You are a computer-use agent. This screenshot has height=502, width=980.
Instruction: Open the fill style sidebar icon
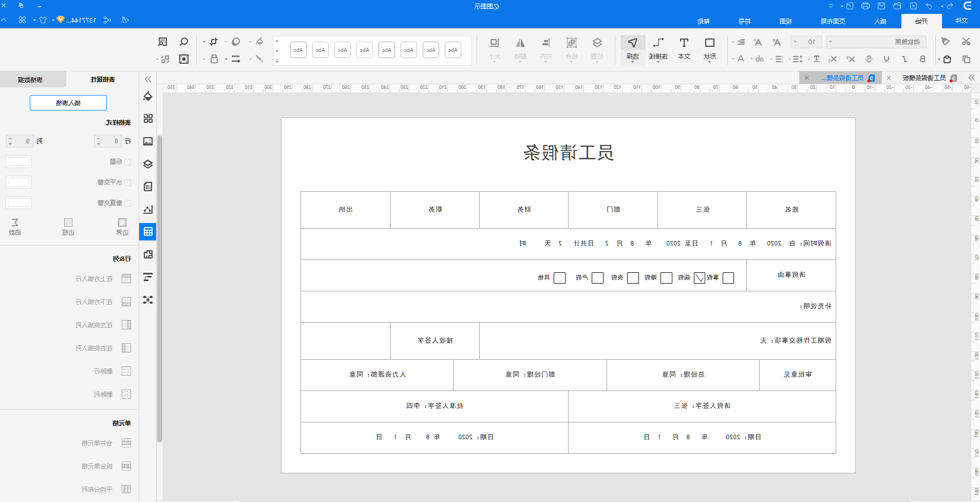click(x=148, y=96)
